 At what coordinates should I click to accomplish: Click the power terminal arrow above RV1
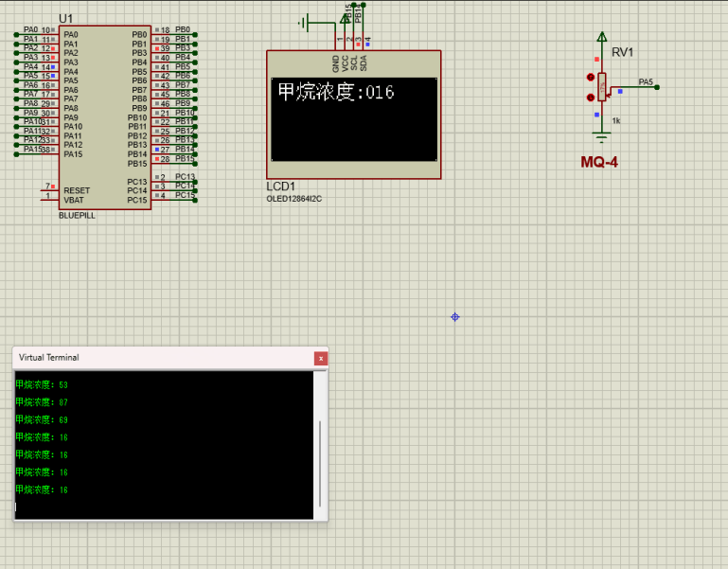601,38
